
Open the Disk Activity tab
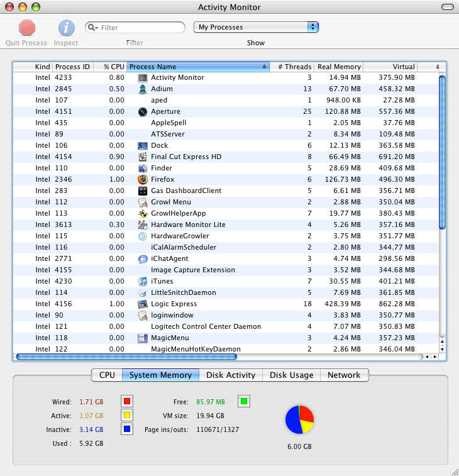click(x=231, y=375)
